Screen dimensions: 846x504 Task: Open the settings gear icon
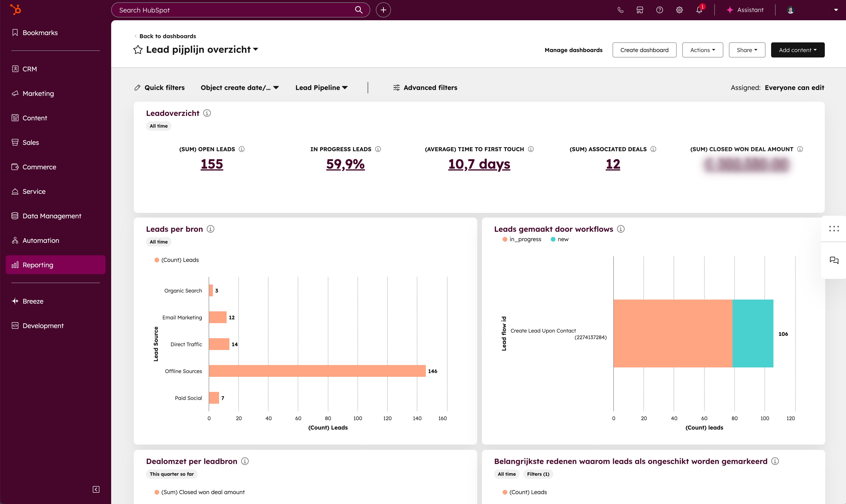tap(679, 10)
